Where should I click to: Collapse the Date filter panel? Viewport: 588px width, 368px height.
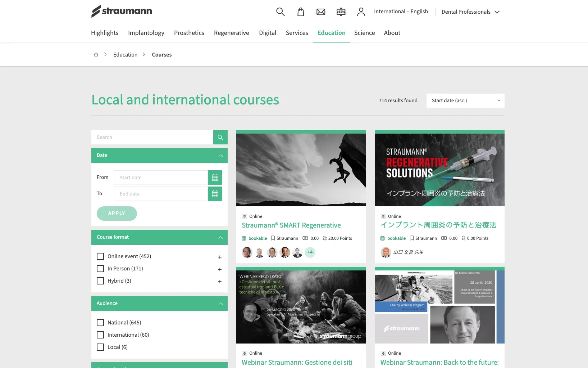pyautogui.click(x=159, y=156)
